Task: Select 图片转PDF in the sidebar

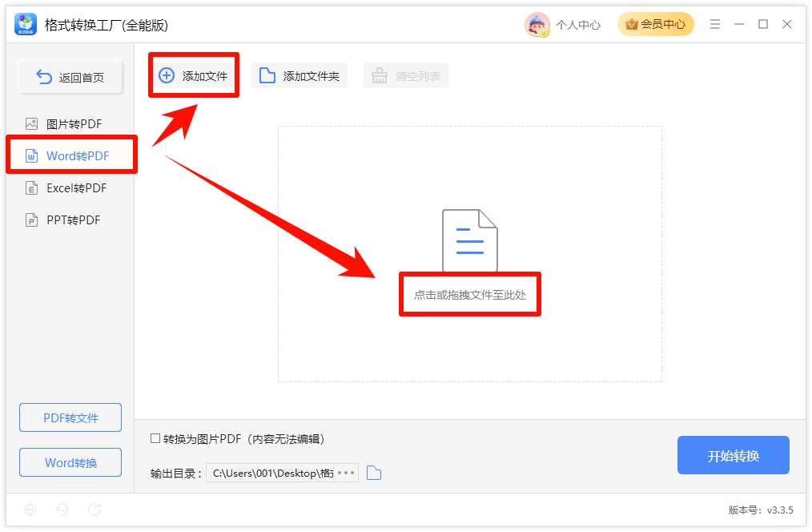Action: coord(70,124)
